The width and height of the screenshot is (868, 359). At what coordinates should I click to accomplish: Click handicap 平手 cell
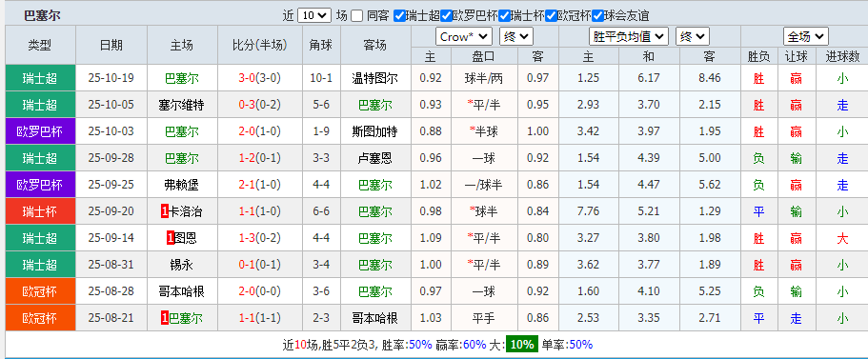484,318
